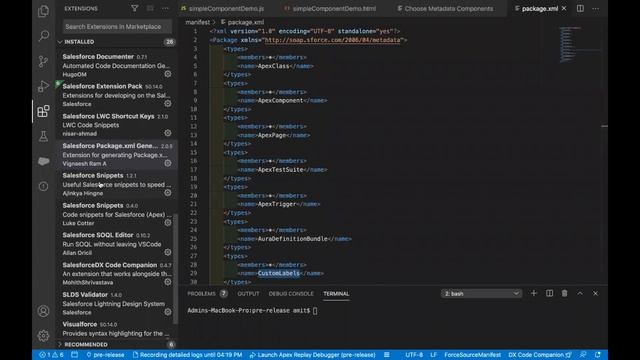
Task: Click LF line ending in status bar
Action: point(433,355)
